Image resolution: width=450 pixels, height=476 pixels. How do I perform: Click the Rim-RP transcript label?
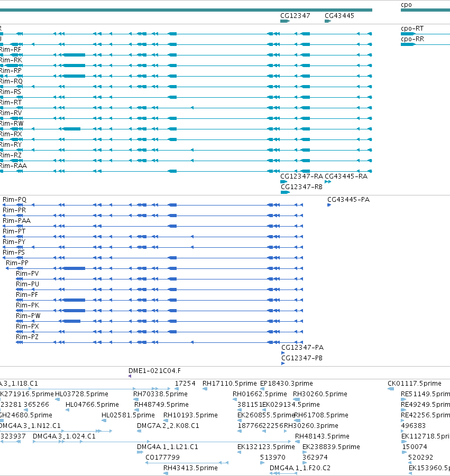pos(11,71)
